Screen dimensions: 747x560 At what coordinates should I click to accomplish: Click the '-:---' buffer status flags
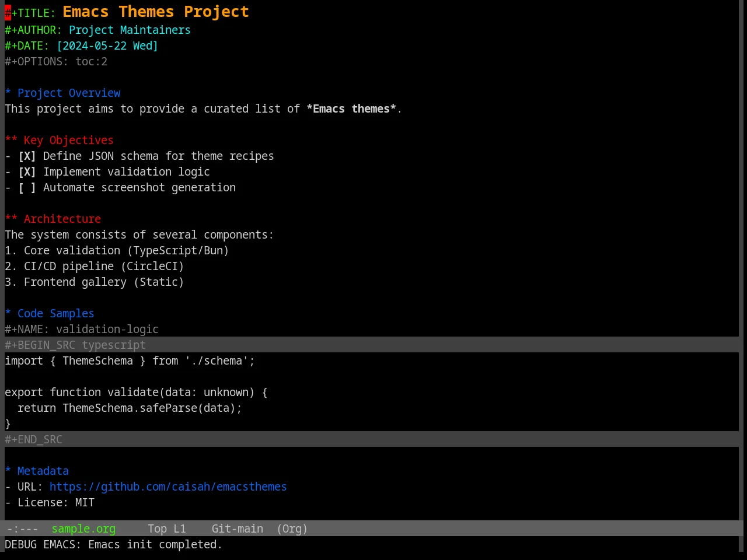coord(22,528)
